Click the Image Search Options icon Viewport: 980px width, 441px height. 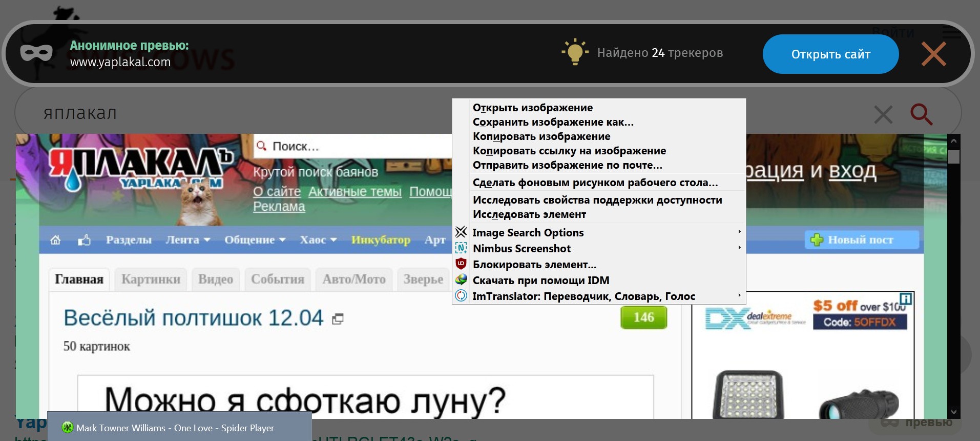[x=461, y=232]
